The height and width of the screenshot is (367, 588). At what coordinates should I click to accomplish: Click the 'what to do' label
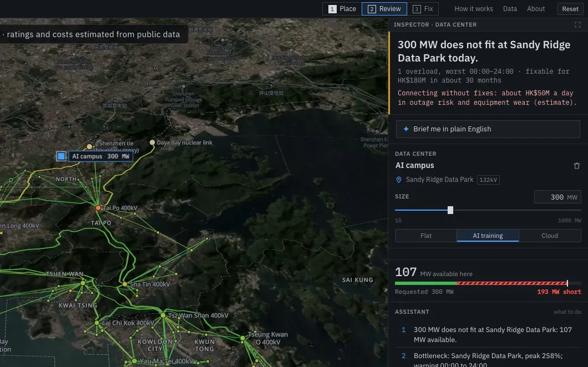pos(567,312)
